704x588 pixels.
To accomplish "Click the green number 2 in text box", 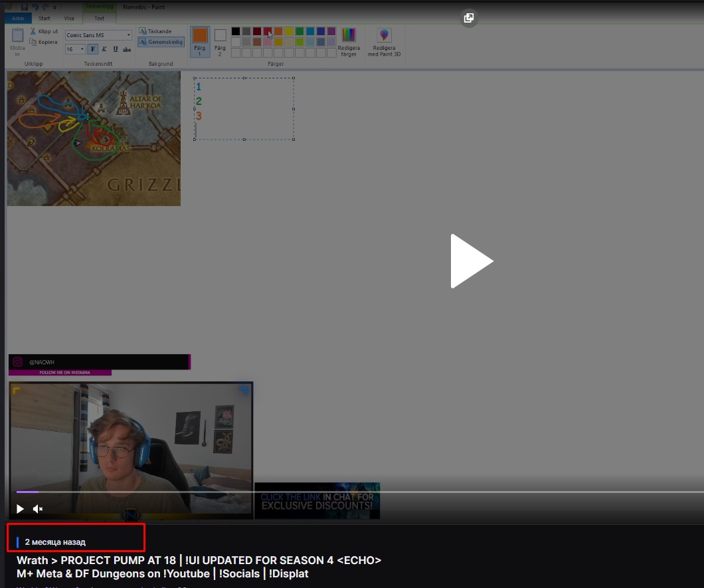I will click(199, 102).
